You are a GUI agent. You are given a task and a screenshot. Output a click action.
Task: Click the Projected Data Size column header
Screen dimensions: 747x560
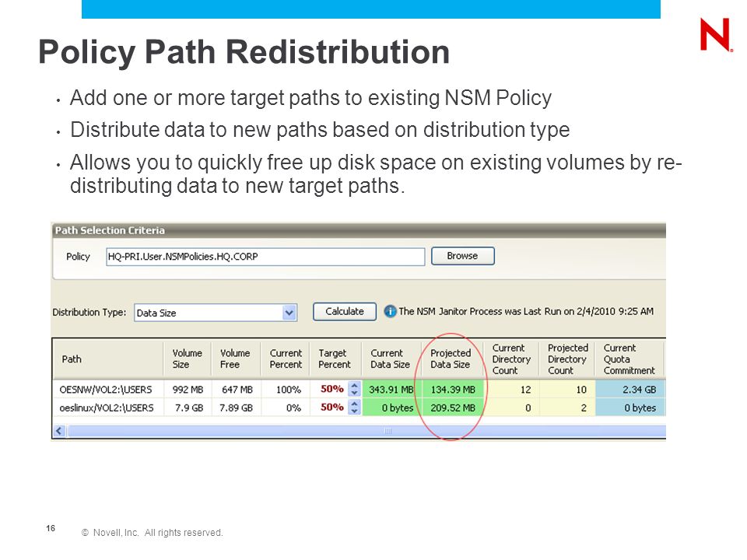pos(452,359)
